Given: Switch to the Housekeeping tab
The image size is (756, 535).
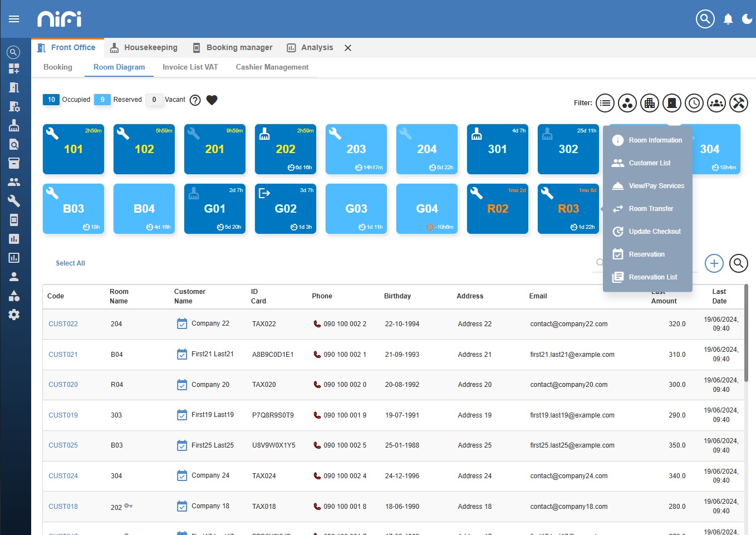Looking at the screenshot, I should pos(144,48).
